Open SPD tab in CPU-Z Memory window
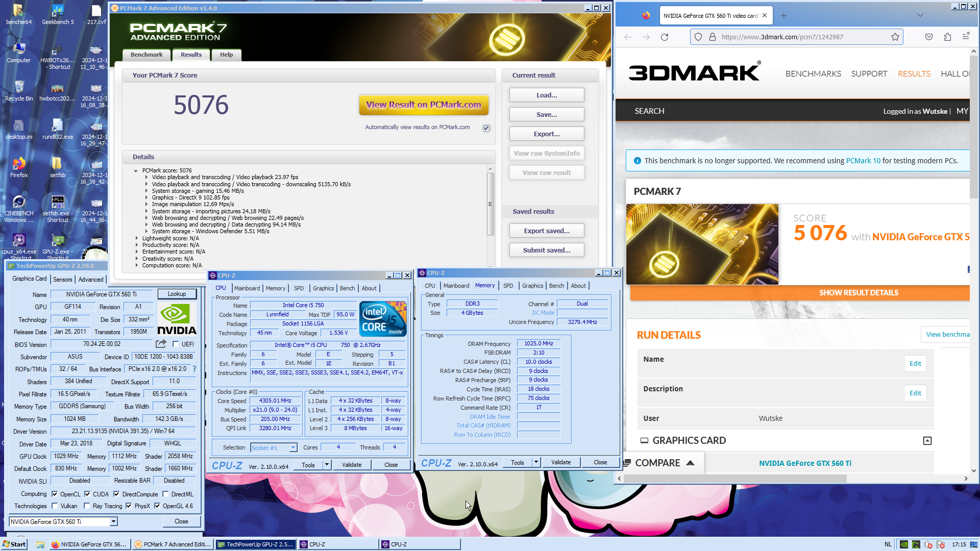Image resolution: width=980 pixels, height=551 pixels. click(508, 286)
